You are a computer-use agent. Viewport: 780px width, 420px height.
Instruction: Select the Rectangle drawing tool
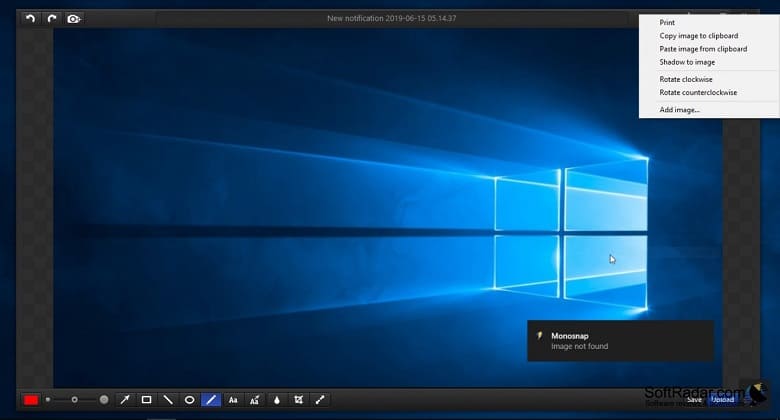pyautogui.click(x=146, y=400)
